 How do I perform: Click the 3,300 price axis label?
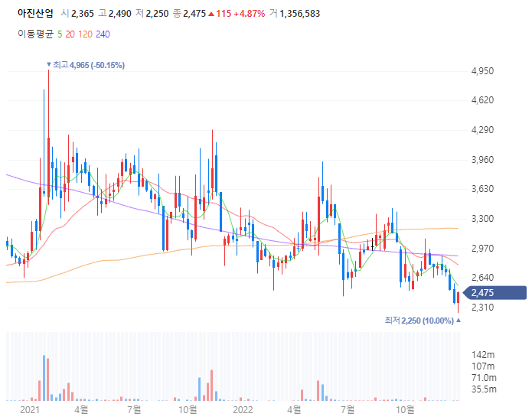[482, 219]
